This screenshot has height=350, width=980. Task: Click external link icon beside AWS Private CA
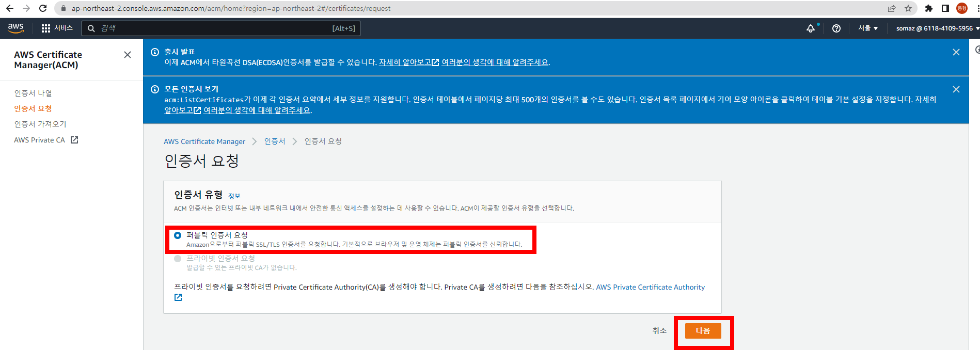click(x=74, y=140)
